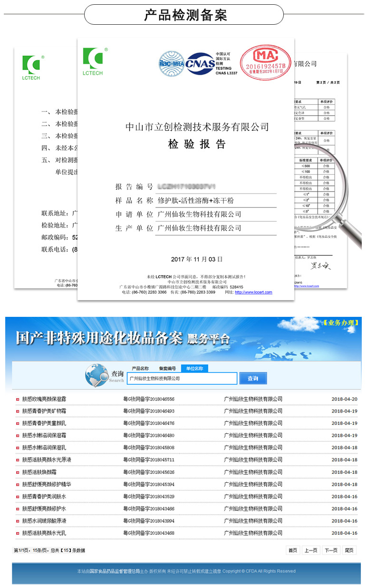
Task: Click record number 粤G妆网备字2018046480
Action: click(149, 436)
